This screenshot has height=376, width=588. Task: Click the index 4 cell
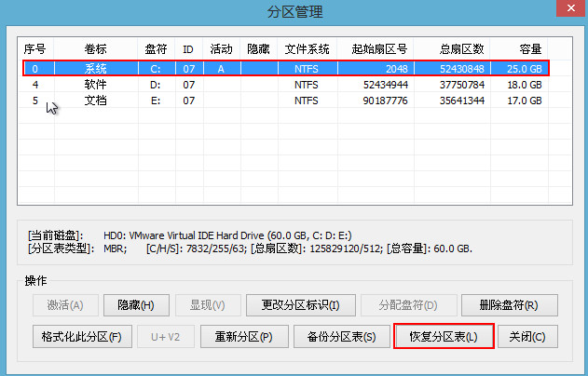pyautogui.click(x=35, y=85)
